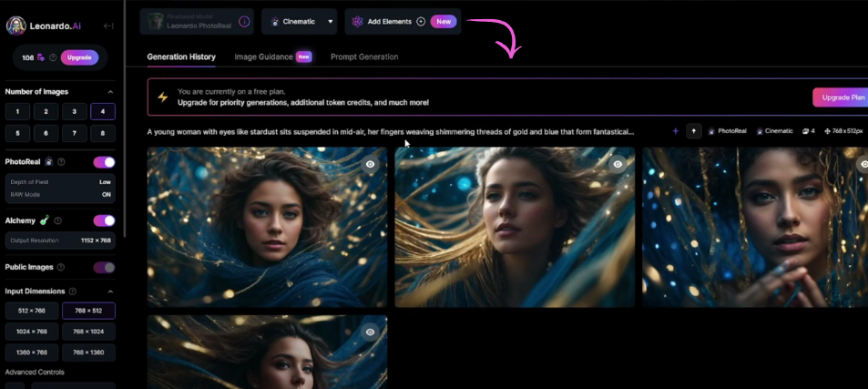Choose the 1360 × 768 input dimension
868x389 pixels.
pos(32,353)
